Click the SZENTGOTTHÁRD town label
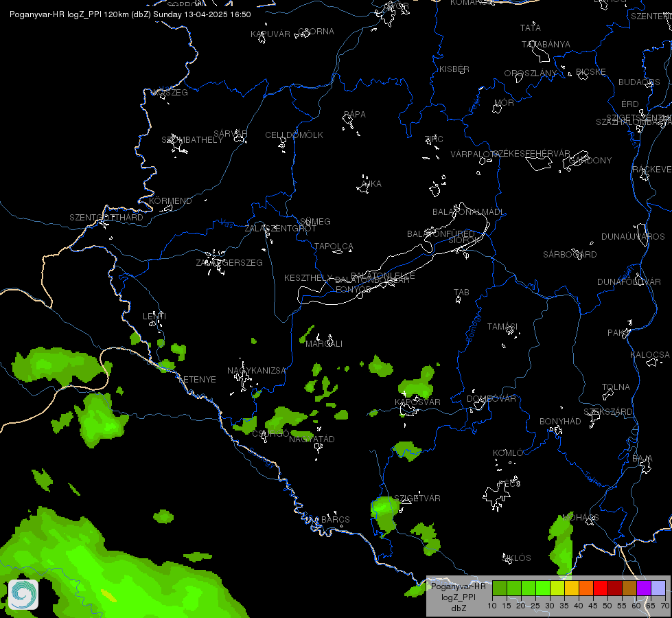 point(106,218)
